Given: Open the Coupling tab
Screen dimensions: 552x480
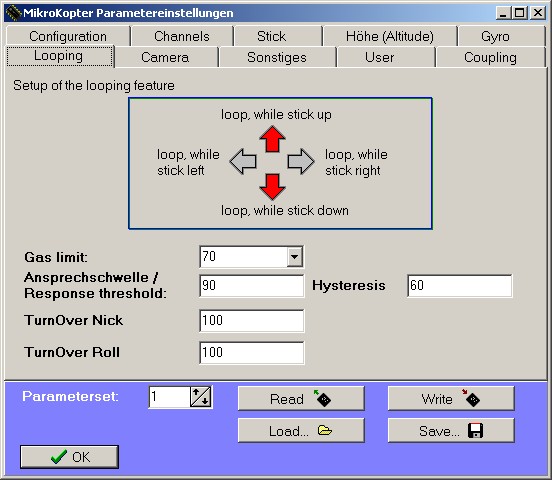Looking at the screenshot, I should [x=490, y=57].
